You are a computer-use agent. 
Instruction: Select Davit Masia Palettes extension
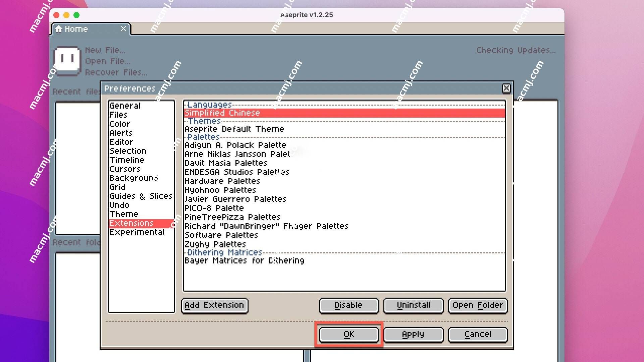(344, 163)
